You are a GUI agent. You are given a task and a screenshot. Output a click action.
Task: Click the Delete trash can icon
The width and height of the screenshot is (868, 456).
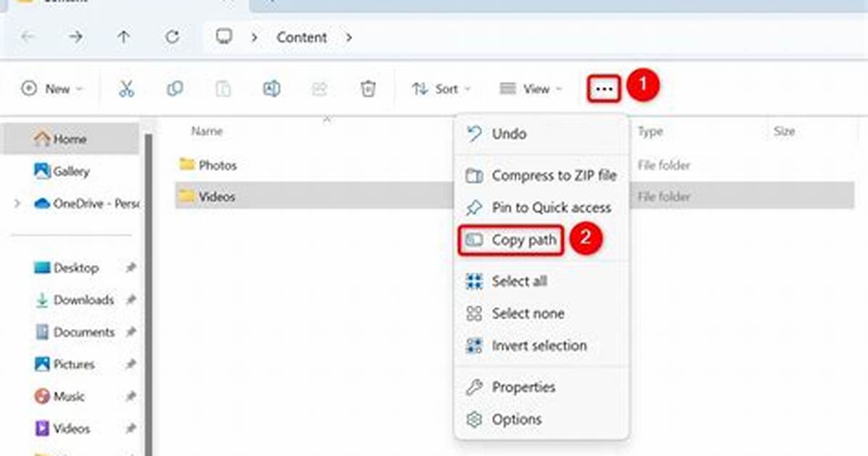[368, 89]
